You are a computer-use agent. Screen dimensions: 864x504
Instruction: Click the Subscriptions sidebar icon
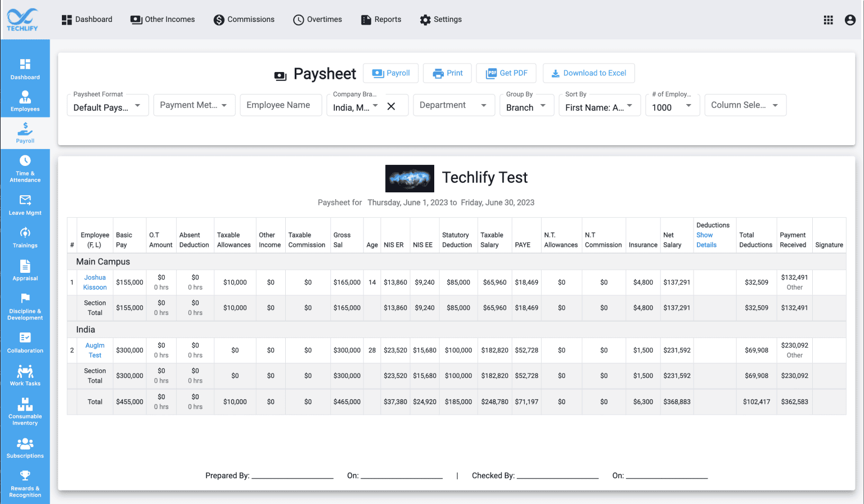[x=25, y=446]
